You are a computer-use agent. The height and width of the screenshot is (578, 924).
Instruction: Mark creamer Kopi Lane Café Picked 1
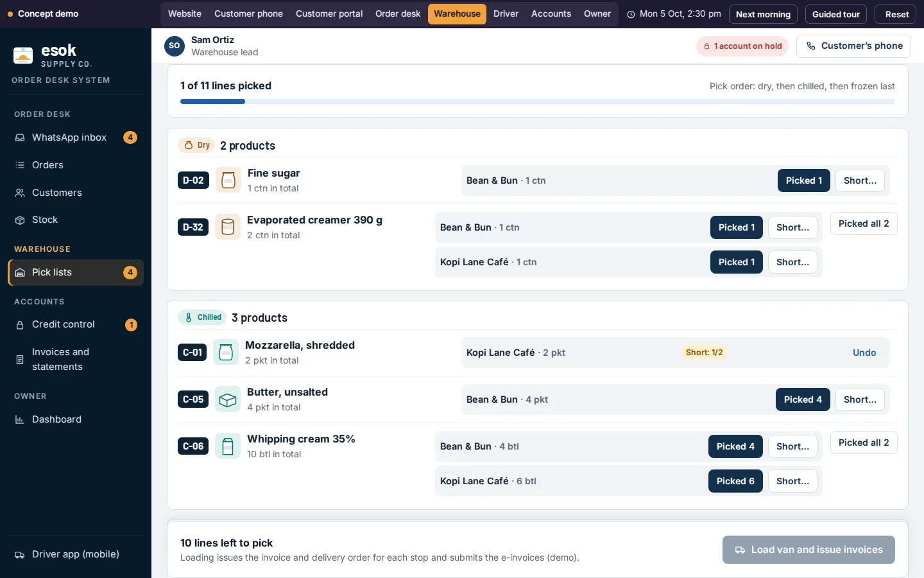point(737,262)
